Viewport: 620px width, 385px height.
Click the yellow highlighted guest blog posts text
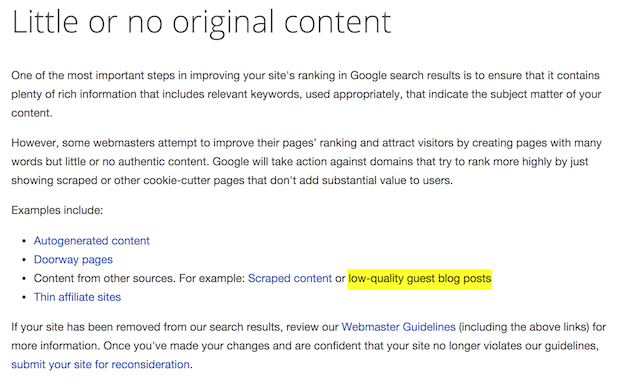pyautogui.click(x=420, y=279)
